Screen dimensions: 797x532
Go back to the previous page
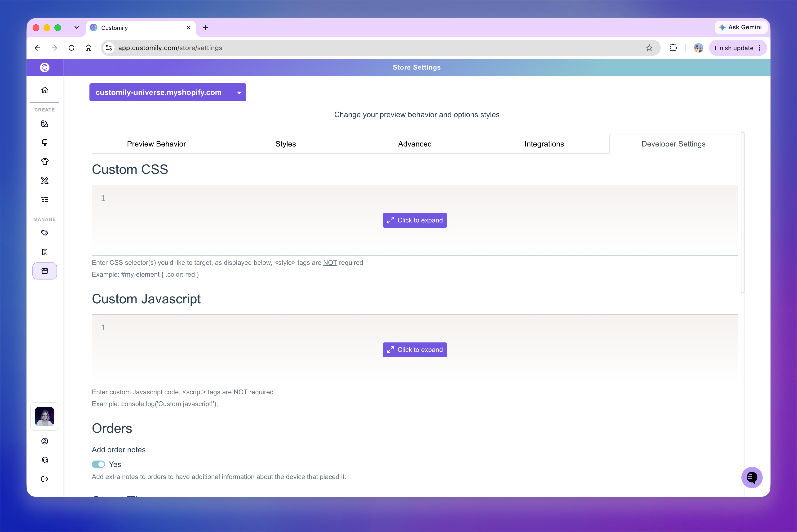pyautogui.click(x=38, y=48)
